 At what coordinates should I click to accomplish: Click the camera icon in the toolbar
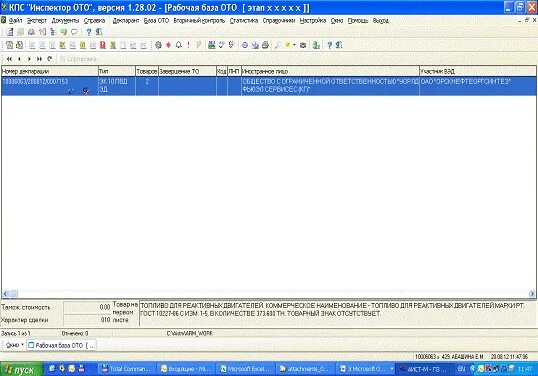[x=303, y=45]
